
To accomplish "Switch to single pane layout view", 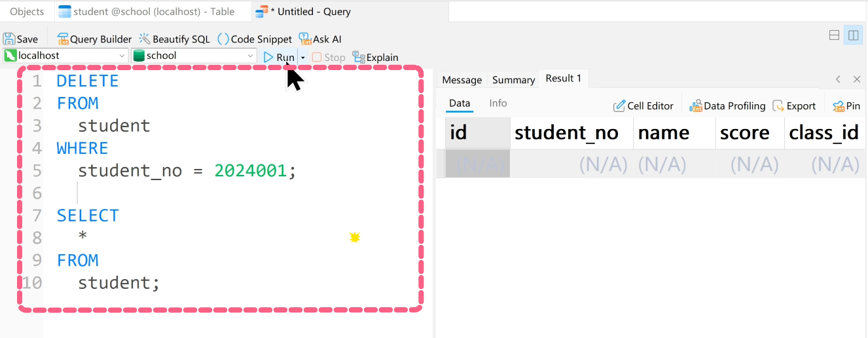I will point(834,35).
